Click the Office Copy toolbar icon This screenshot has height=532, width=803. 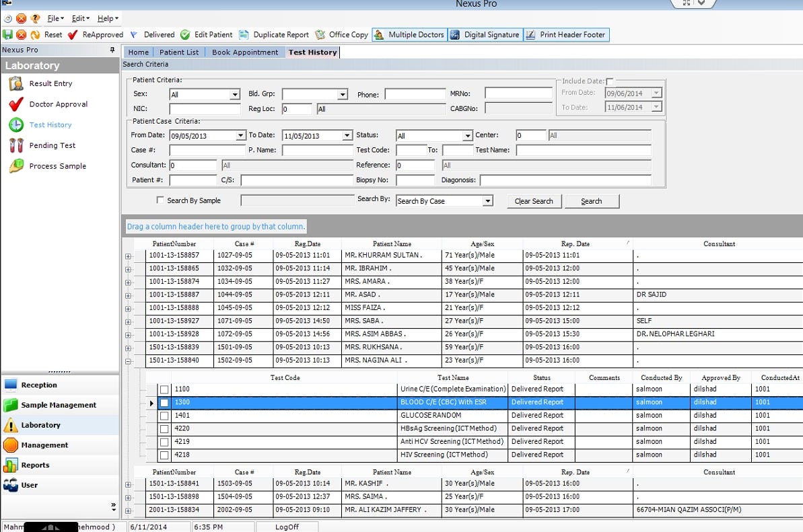tap(339, 34)
